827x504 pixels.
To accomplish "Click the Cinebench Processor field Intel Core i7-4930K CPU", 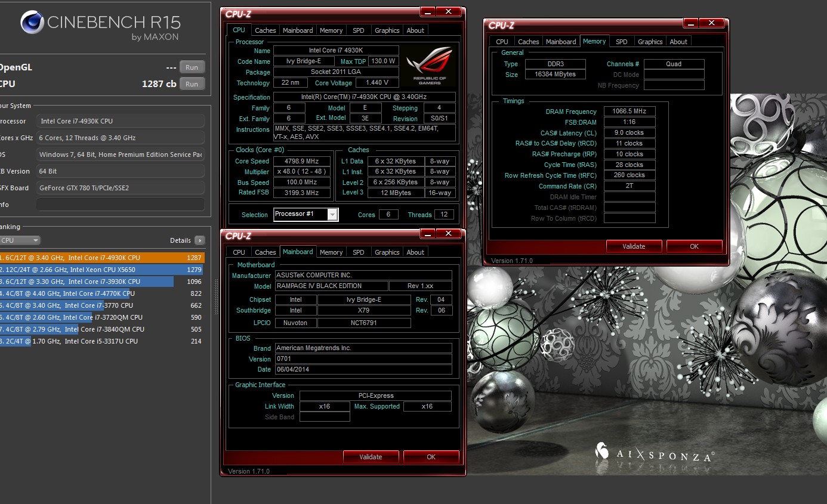I will coord(121,121).
